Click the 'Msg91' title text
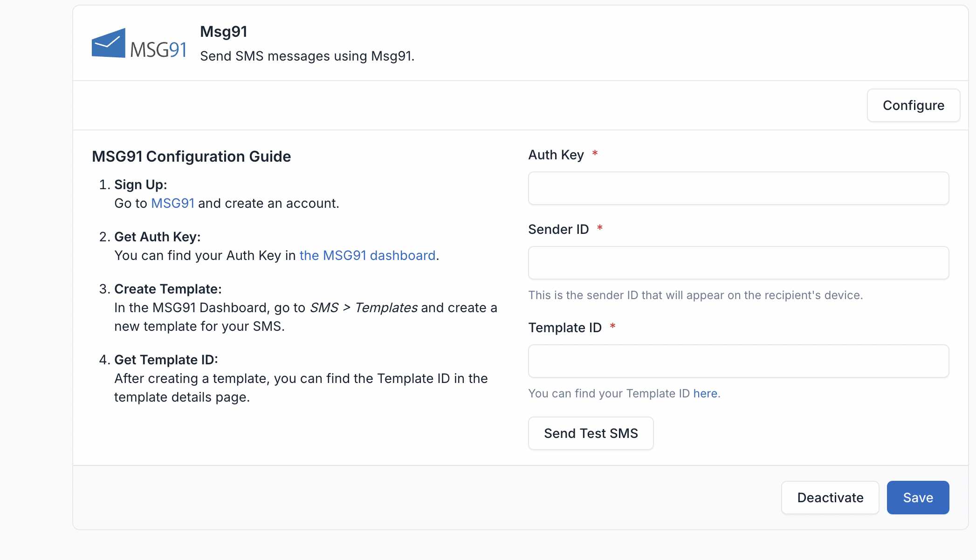Viewport: 976px width, 560px height. [x=223, y=32]
